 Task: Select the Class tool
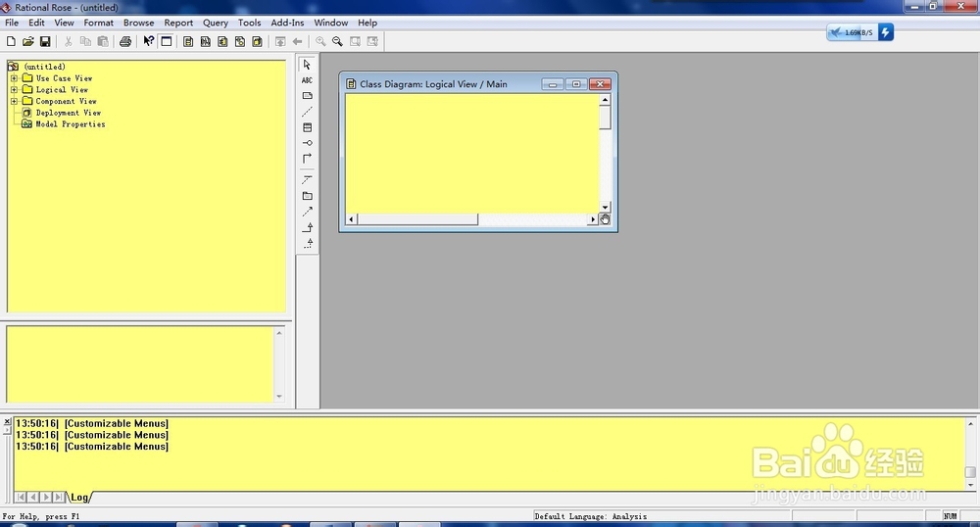point(307,127)
